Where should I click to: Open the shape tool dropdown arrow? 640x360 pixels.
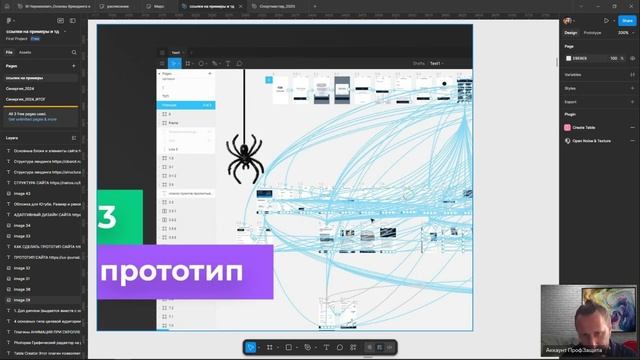[297, 348]
